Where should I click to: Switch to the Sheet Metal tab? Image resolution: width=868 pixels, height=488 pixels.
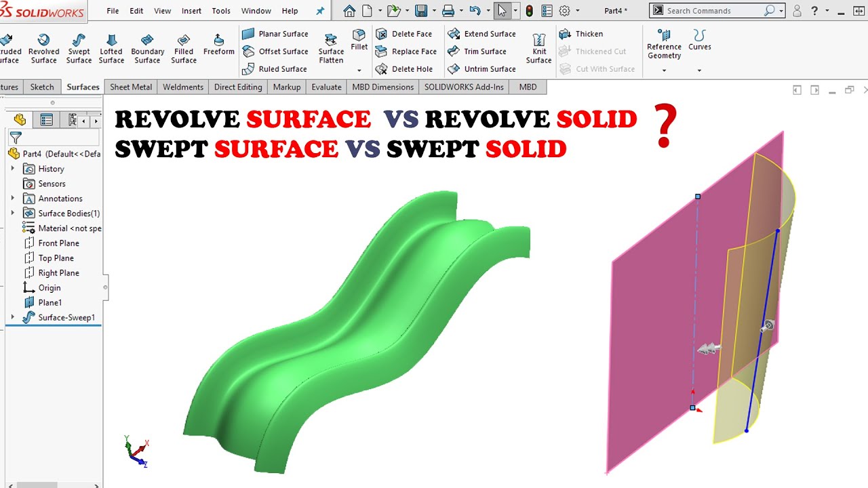tap(131, 87)
